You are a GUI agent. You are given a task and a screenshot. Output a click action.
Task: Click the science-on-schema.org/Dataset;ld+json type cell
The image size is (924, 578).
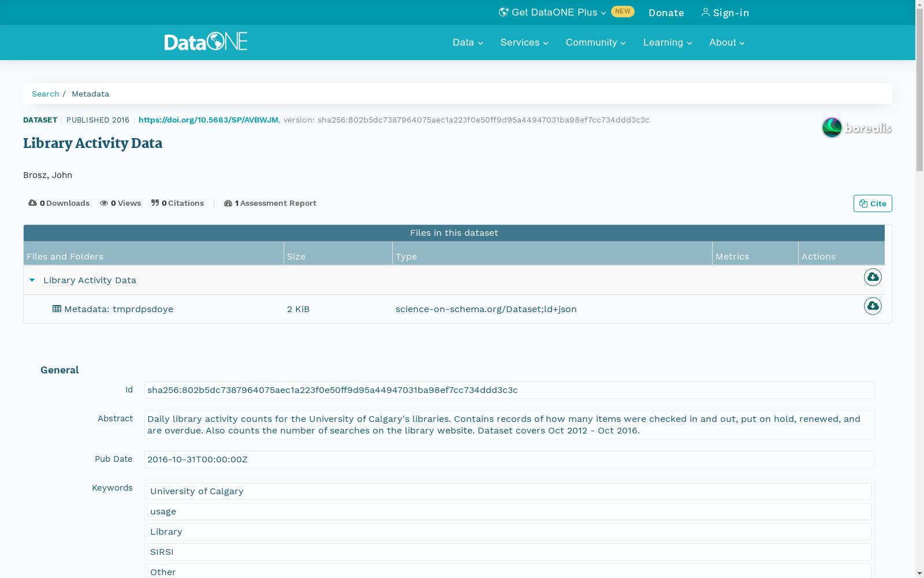(x=486, y=309)
